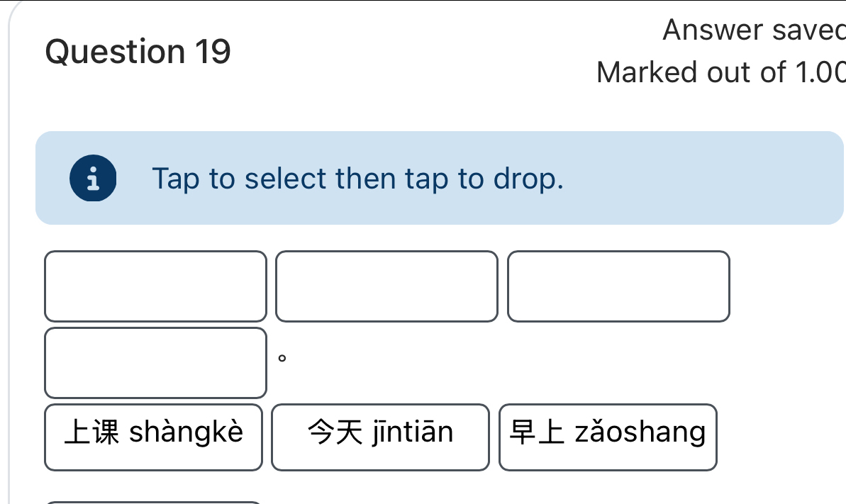Select the 上课 shàngkè word tile
This screenshot has height=504, width=846.
(x=153, y=437)
